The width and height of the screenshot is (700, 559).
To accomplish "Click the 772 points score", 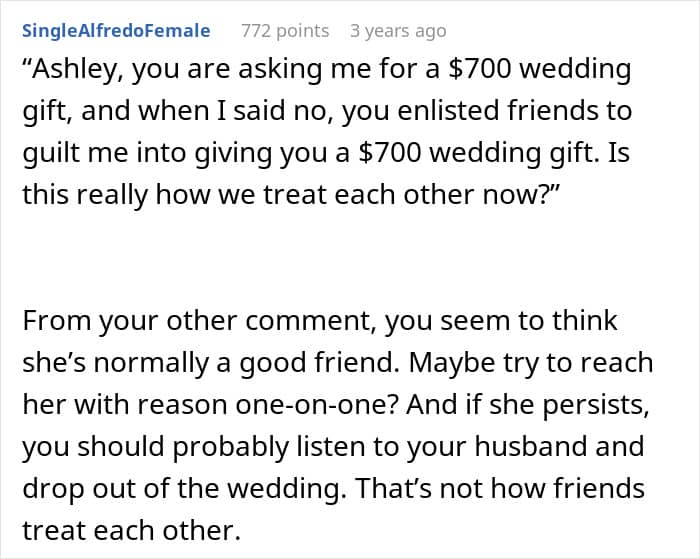I will (285, 31).
